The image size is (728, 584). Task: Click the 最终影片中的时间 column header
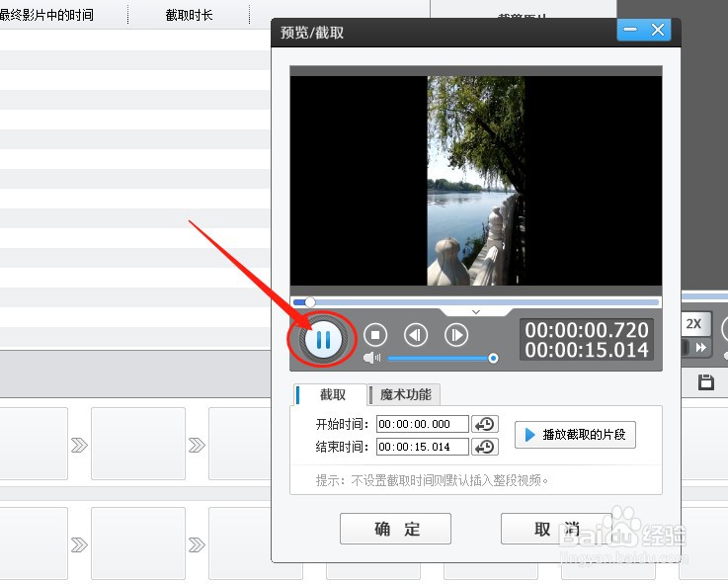pyautogui.click(x=46, y=15)
